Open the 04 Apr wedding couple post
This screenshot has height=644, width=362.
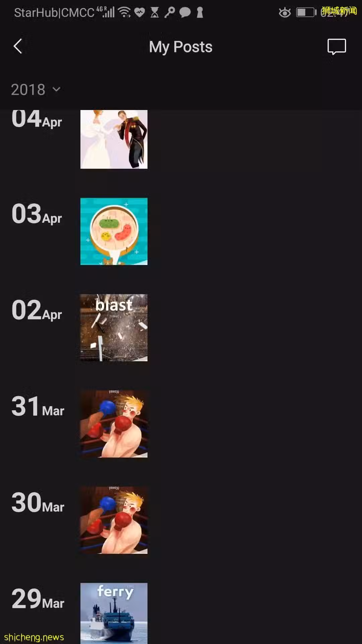pyautogui.click(x=114, y=139)
